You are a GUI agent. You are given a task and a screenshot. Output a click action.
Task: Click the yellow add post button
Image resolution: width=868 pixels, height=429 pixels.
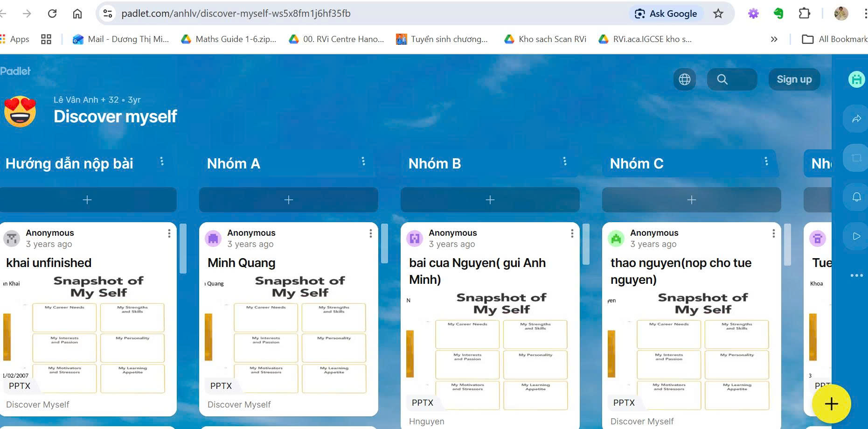tap(831, 404)
